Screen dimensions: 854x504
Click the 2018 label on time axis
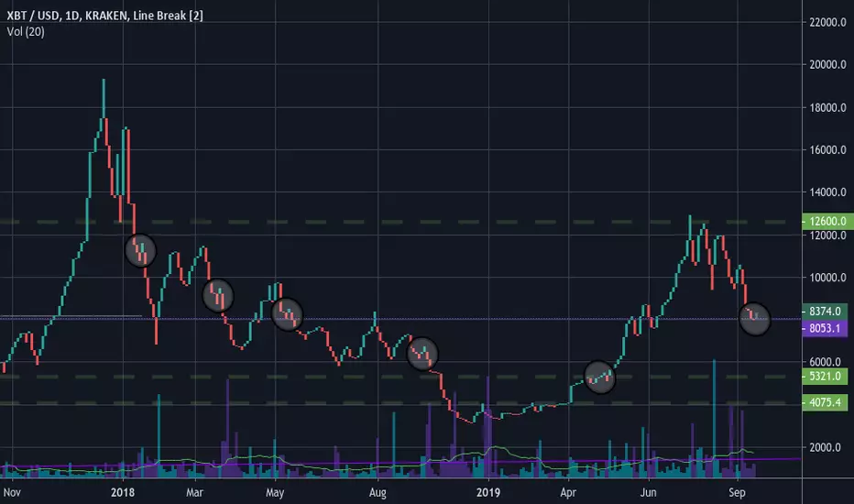click(123, 493)
